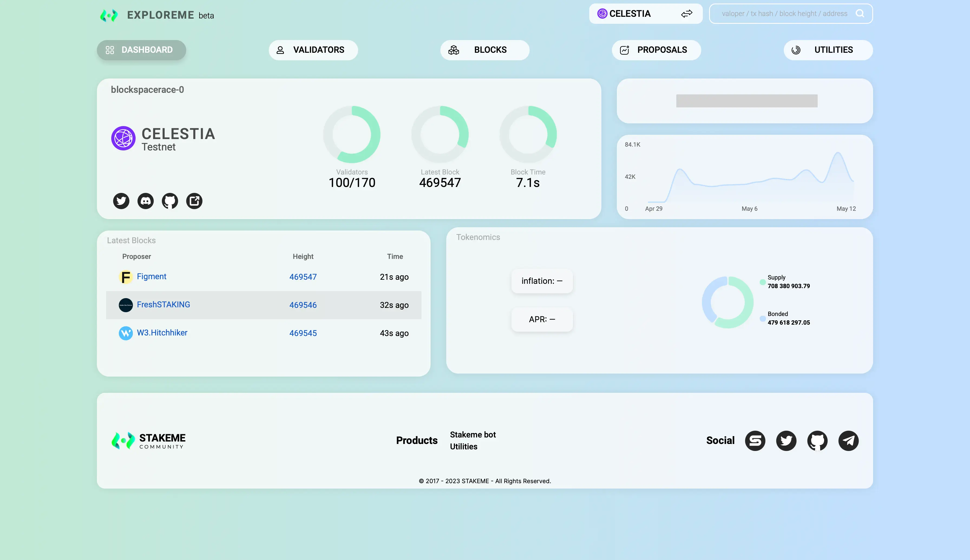Click the Proposals chart icon
Viewport: 970px width, 560px height.
click(x=624, y=50)
